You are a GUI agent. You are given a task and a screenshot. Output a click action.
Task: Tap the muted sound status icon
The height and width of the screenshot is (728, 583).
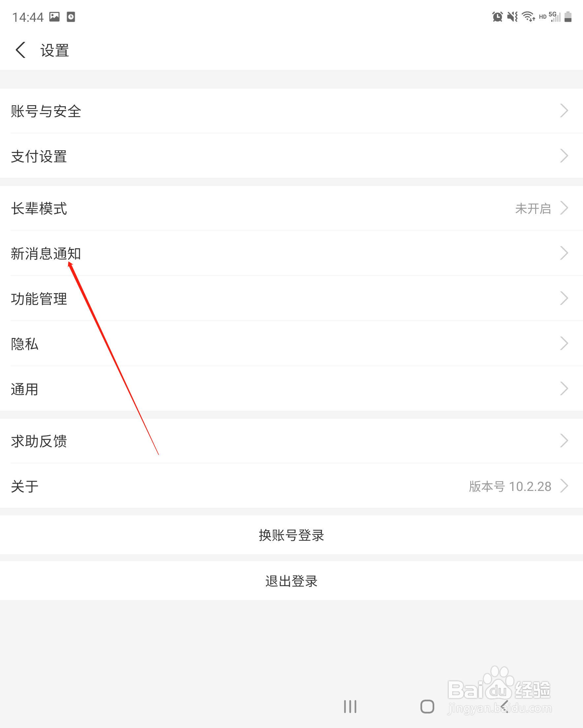point(512,16)
